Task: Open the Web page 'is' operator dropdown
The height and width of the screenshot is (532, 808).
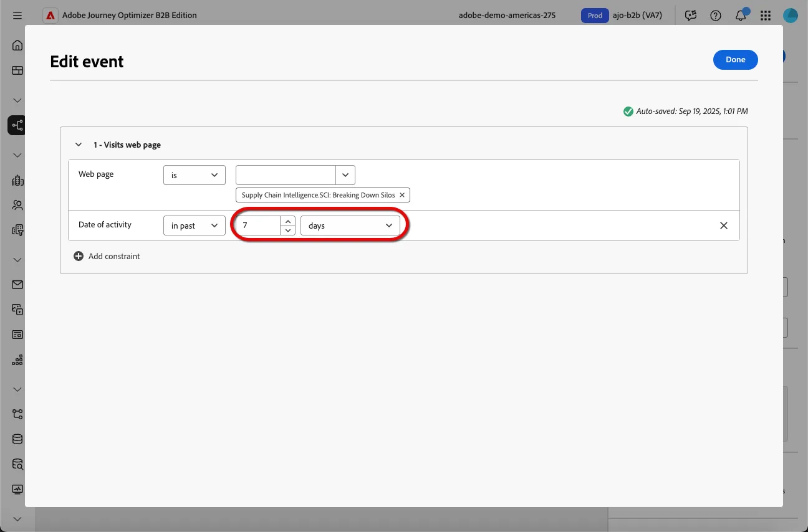Action: (x=195, y=175)
